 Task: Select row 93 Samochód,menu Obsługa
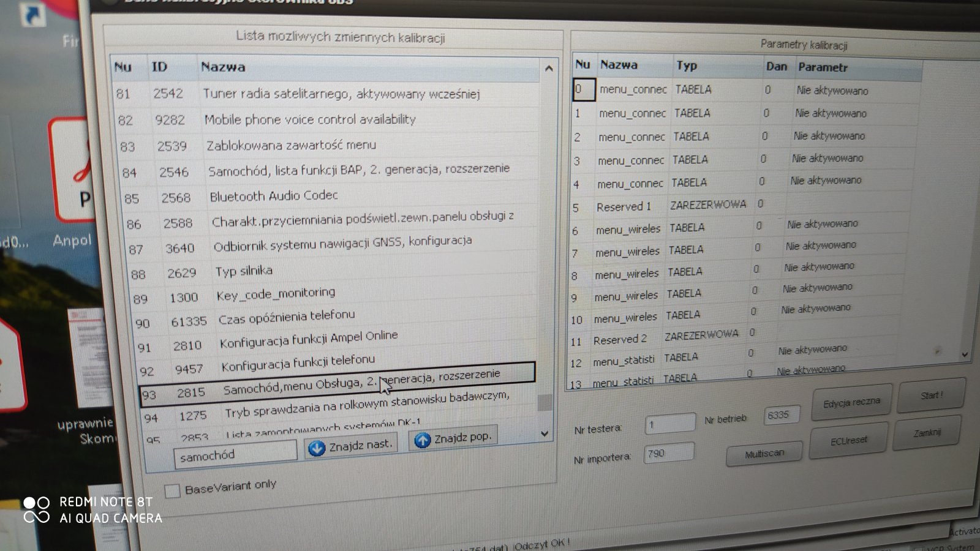(337, 385)
